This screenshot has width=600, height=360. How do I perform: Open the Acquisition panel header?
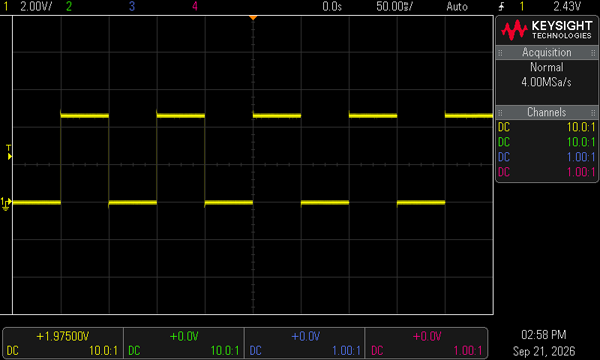547,52
